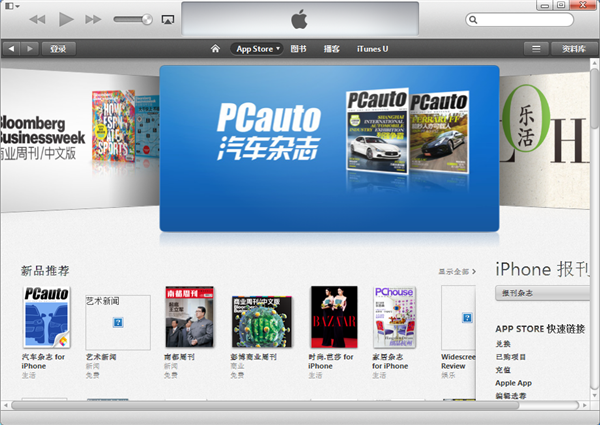Image resolution: width=600 pixels, height=425 pixels.
Task: Click the rewind previous track button
Action: (38, 19)
